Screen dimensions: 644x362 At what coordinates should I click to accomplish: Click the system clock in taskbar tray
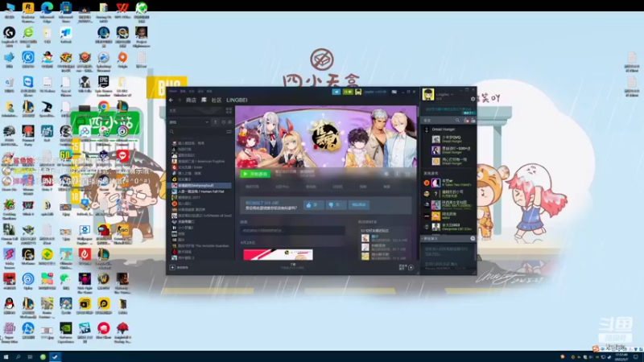pyautogui.click(x=623, y=357)
